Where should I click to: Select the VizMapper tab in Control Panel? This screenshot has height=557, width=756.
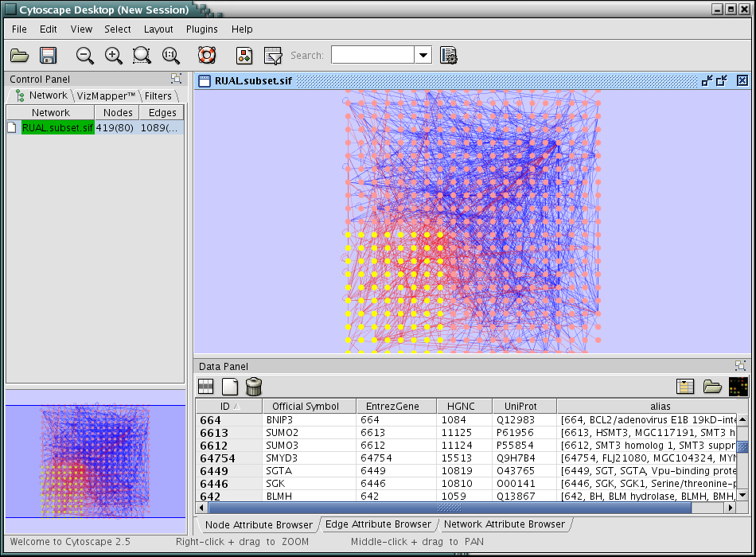(x=106, y=95)
